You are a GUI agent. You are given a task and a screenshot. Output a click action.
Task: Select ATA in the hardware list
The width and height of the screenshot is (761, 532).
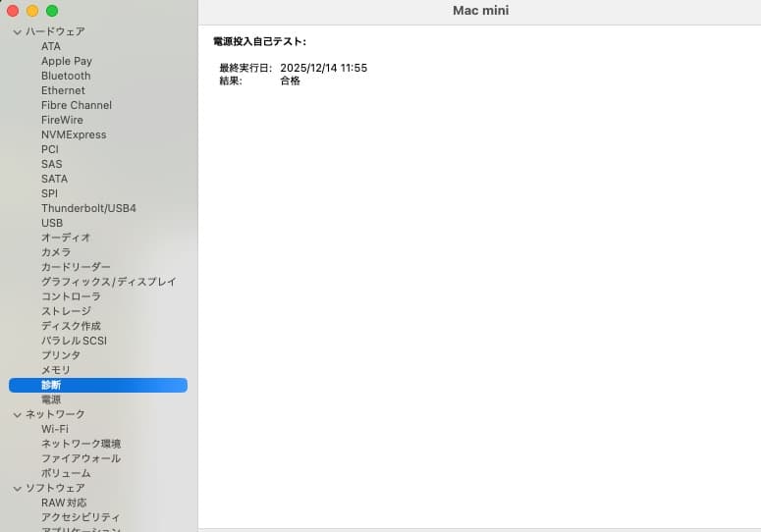(x=51, y=46)
